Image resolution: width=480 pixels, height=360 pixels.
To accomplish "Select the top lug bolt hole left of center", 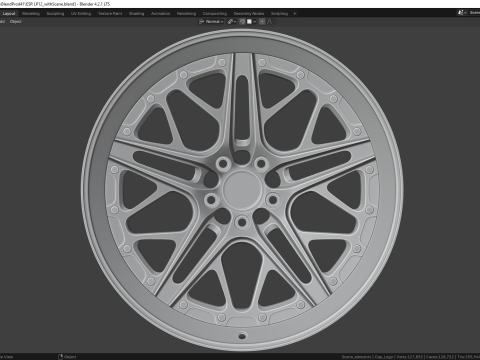I will [x=223, y=164].
